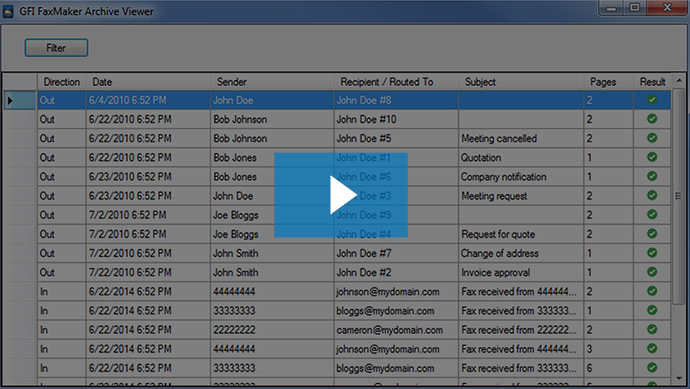Select the sender cell in the Meeting cancelled row

pyautogui.click(x=272, y=139)
